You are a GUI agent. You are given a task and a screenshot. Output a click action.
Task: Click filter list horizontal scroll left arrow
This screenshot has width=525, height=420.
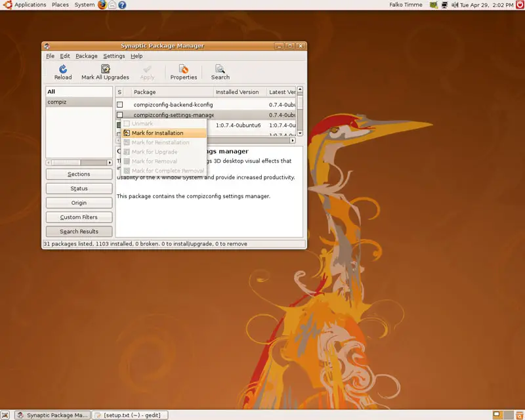click(49, 163)
